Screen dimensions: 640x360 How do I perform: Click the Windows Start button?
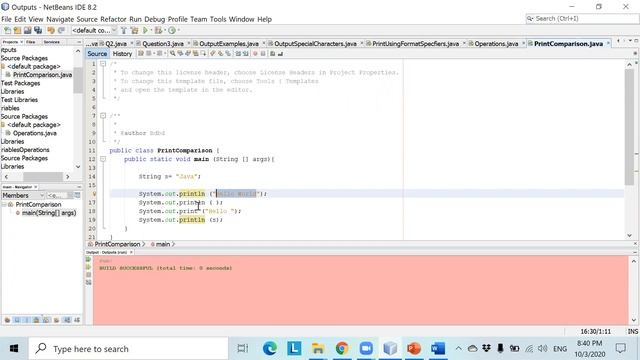[14, 348]
